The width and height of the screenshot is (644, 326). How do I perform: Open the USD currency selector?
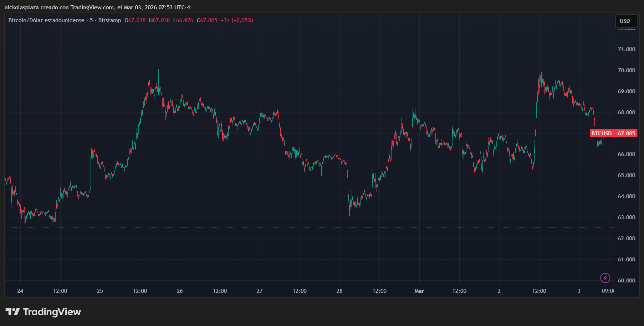(626, 21)
